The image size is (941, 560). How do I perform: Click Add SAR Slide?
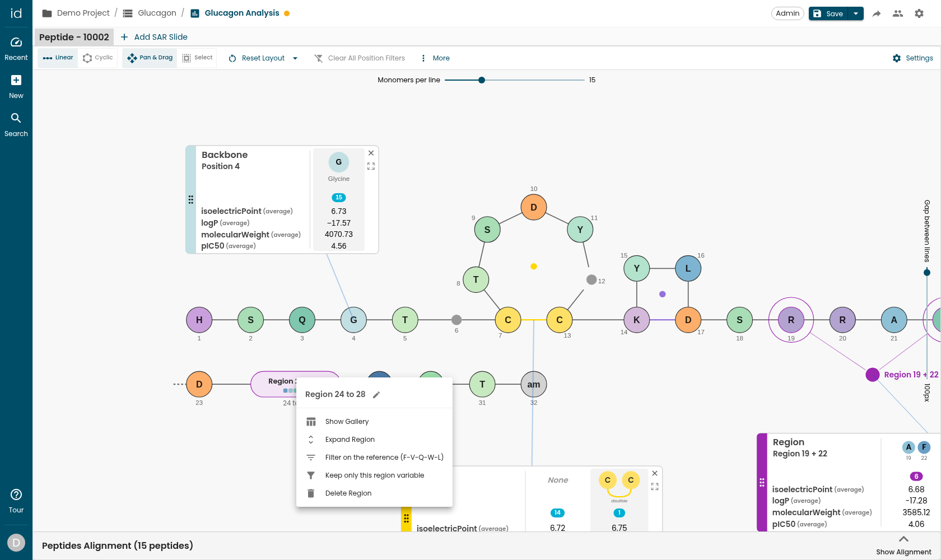154,37
